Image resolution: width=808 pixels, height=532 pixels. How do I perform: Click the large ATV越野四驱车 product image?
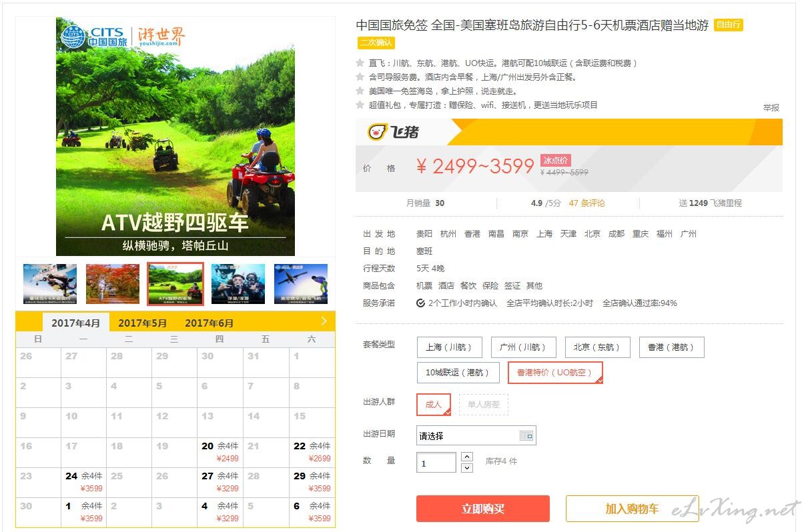pos(175,137)
